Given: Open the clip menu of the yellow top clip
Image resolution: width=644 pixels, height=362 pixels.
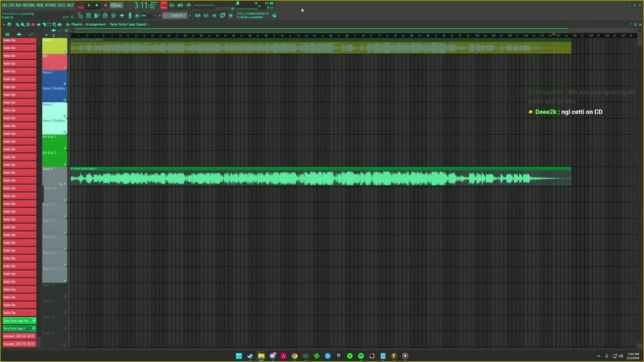Looking at the screenshot, I should click(x=72, y=39).
